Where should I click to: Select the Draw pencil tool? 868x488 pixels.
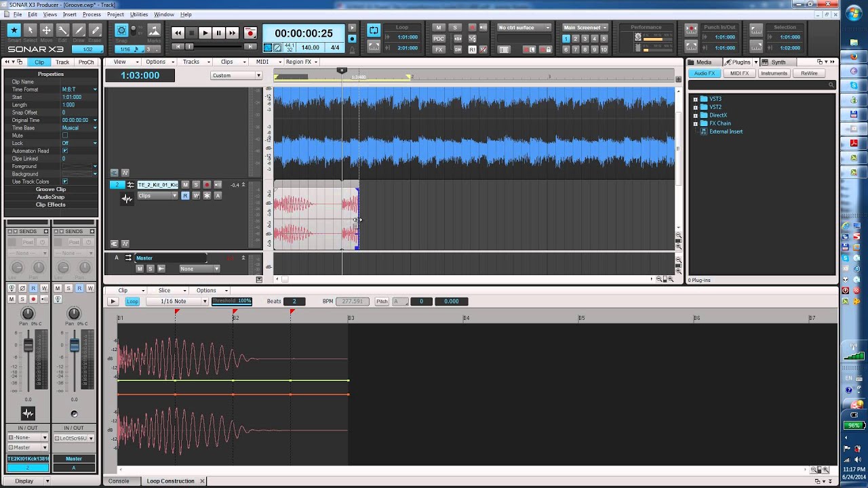pos(79,30)
